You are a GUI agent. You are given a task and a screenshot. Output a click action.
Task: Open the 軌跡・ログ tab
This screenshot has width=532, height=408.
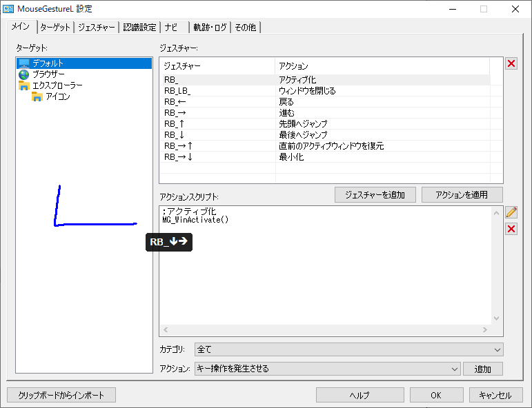tap(209, 28)
